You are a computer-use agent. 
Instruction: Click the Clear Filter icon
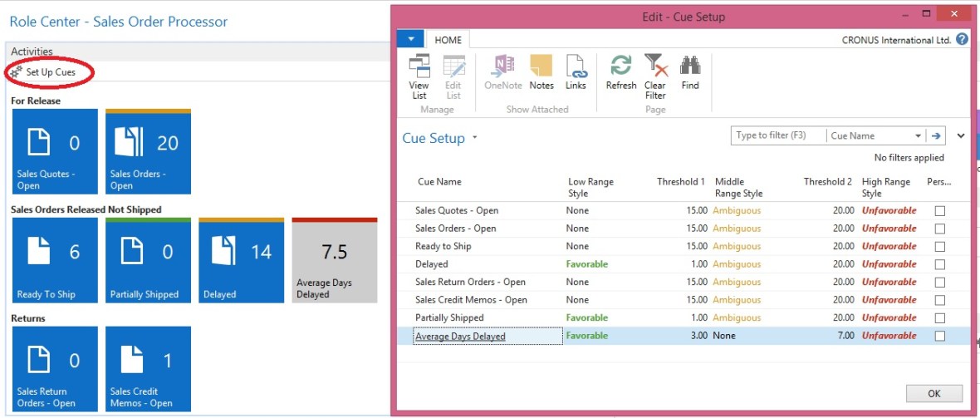(x=655, y=76)
